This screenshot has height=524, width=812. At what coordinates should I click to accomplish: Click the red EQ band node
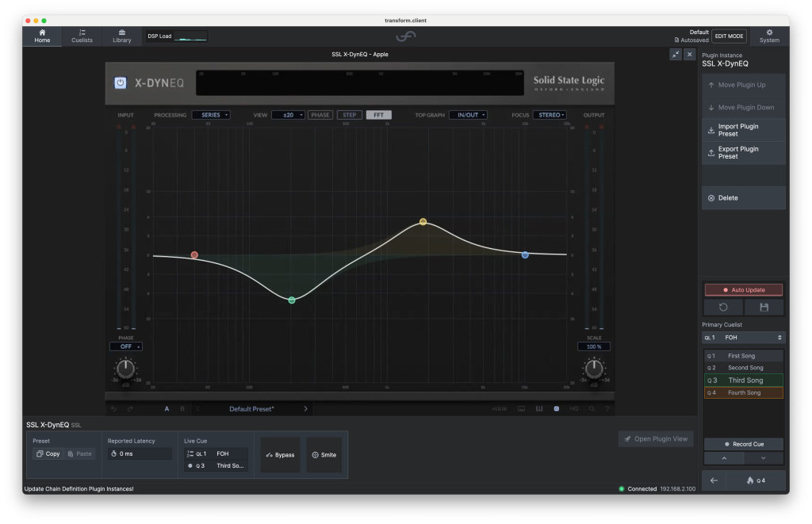point(194,254)
